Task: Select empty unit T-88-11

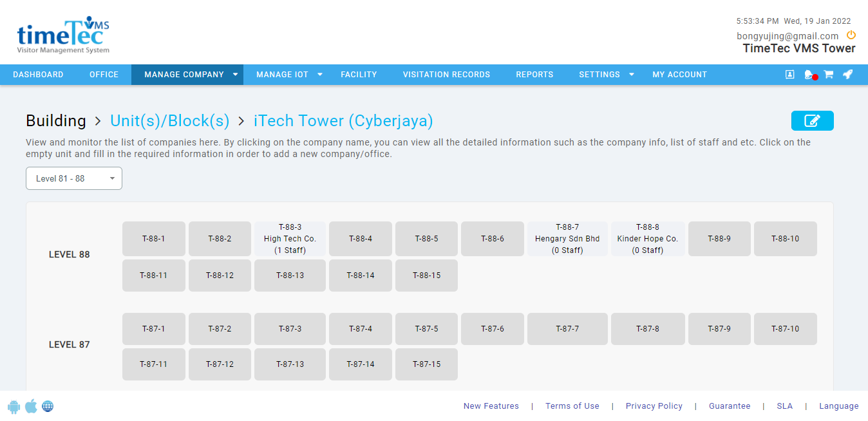Action: point(154,276)
